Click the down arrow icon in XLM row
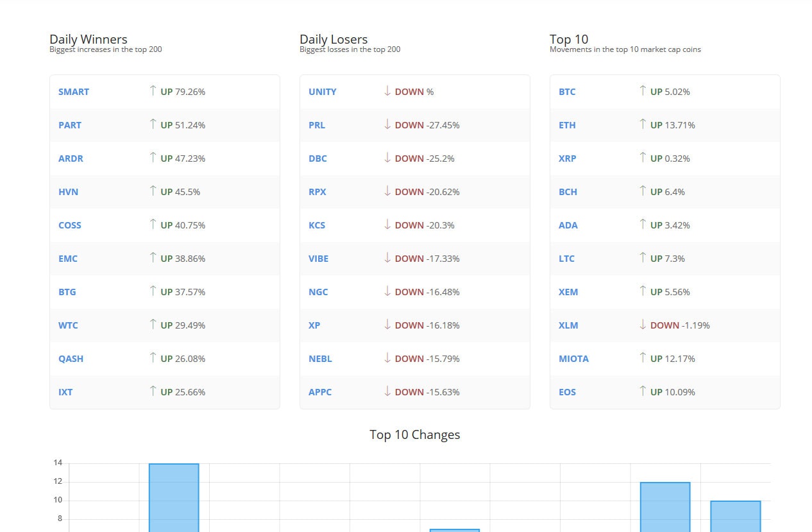 coord(643,324)
